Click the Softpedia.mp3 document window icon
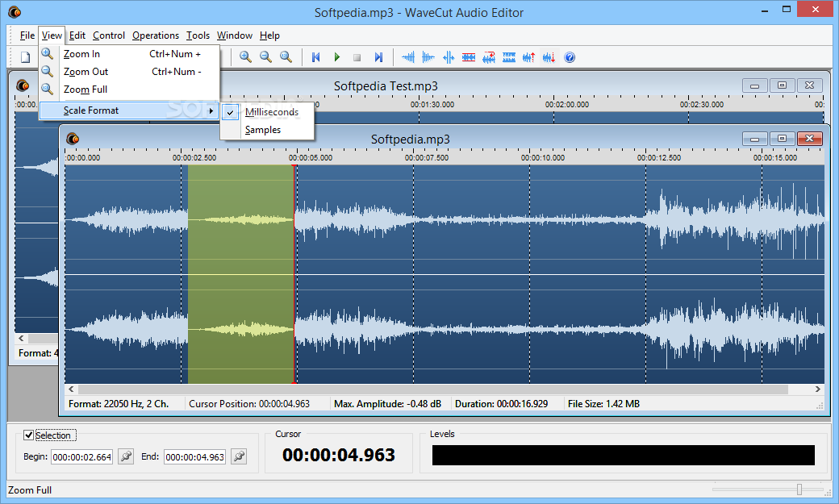 tap(73, 140)
